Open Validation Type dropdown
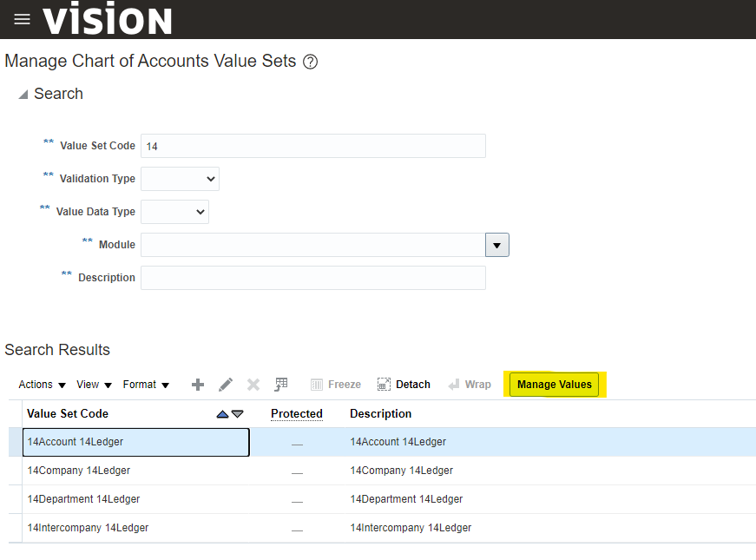 click(x=180, y=179)
